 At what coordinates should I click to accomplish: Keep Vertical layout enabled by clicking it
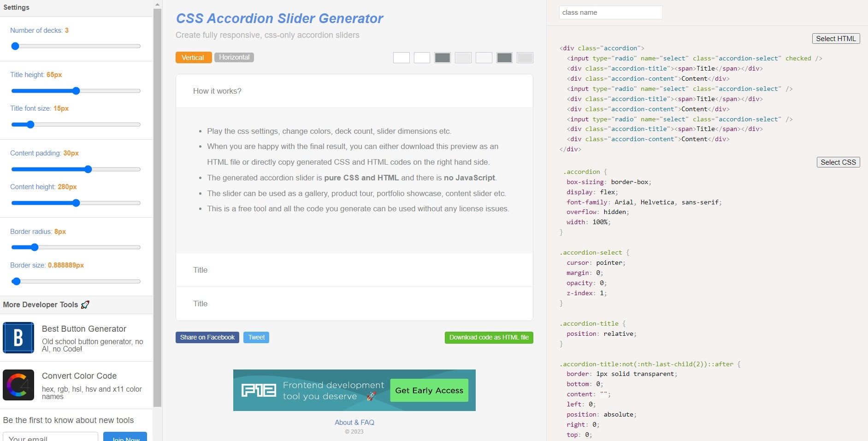pyautogui.click(x=193, y=57)
